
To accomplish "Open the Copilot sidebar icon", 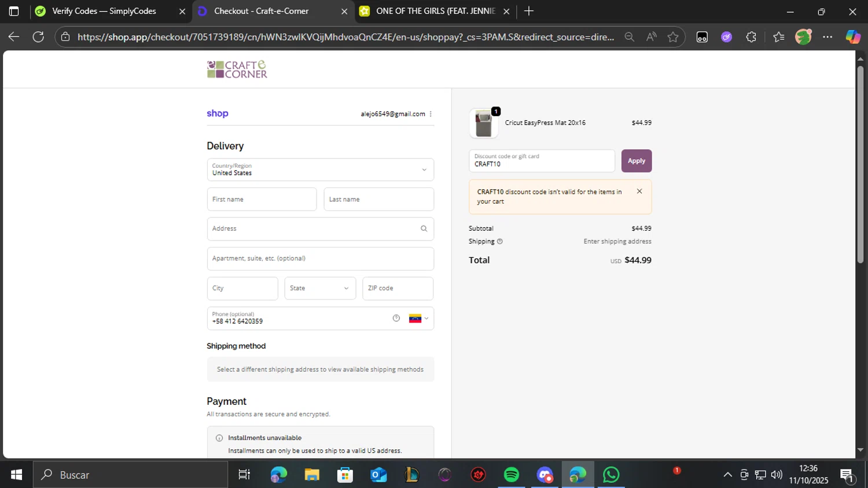I will pos(853,37).
